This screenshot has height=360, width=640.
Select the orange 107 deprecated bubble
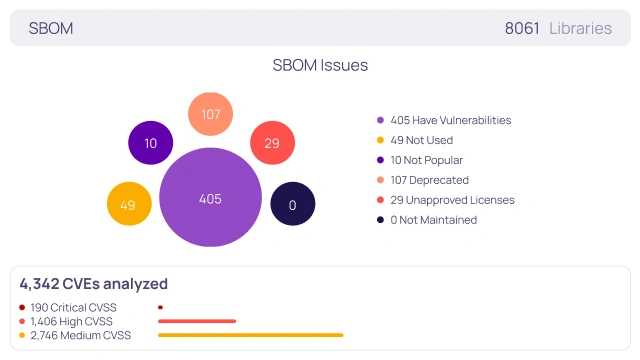point(210,114)
